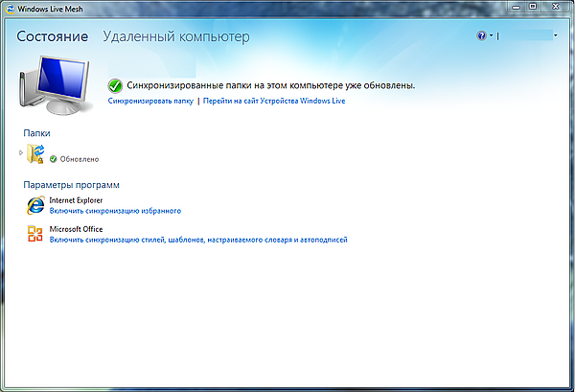Open the dropdown arrow next to help icon

tap(490, 36)
